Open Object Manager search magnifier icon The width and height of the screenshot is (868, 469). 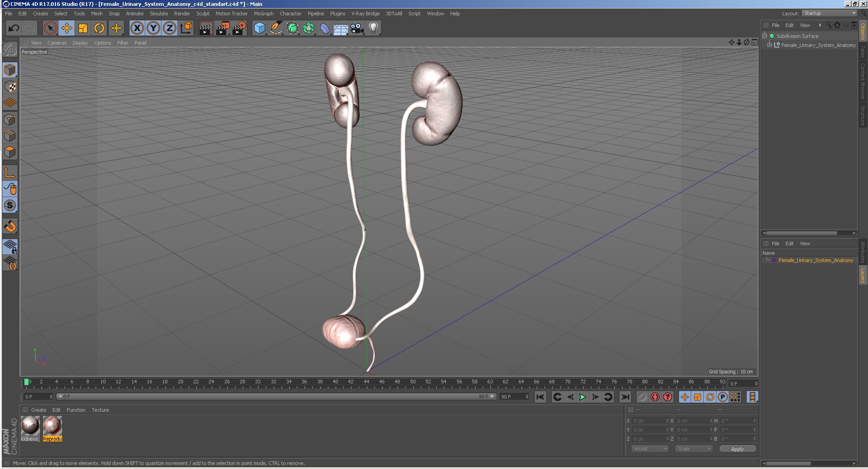point(829,25)
